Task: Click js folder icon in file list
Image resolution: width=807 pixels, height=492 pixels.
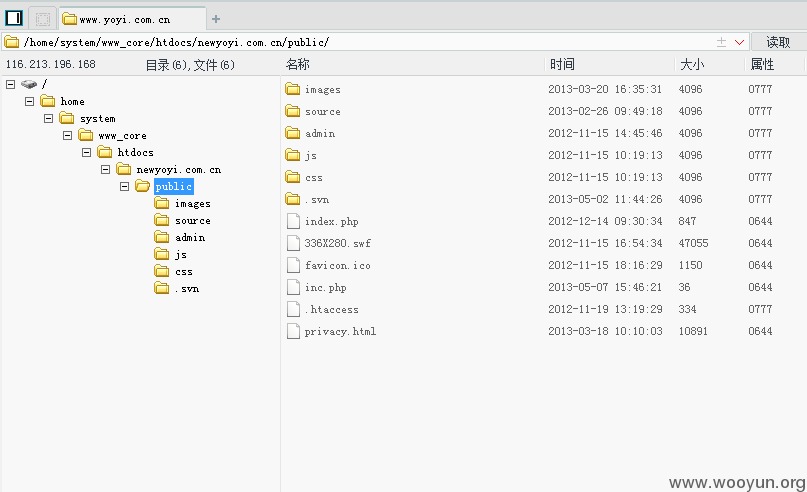Action: tap(293, 155)
